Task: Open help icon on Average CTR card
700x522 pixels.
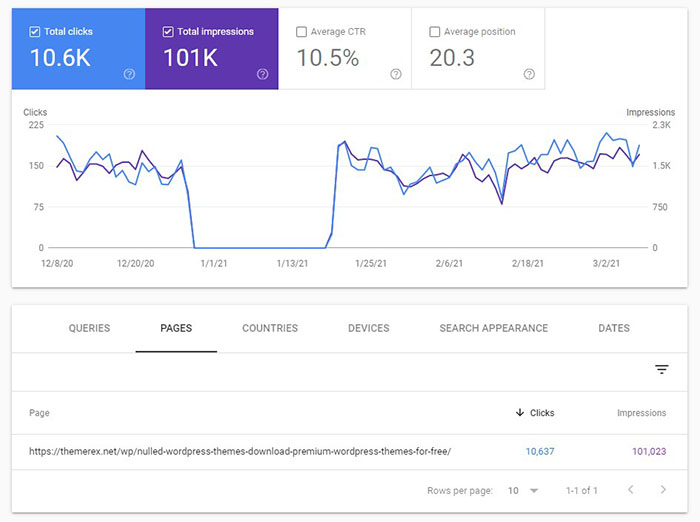Action: [396, 74]
